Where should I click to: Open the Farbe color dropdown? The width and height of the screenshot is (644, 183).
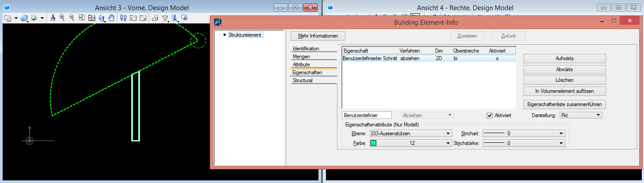click(410, 143)
